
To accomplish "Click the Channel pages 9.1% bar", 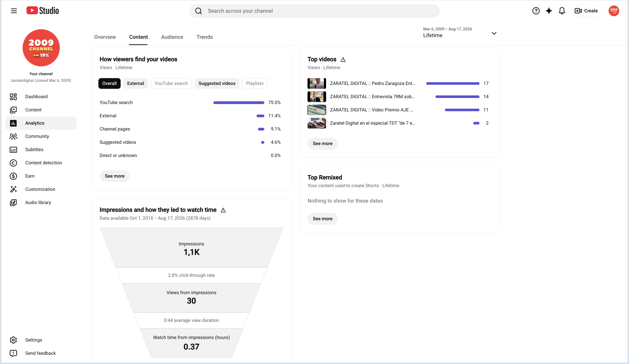I will pos(261,129).
